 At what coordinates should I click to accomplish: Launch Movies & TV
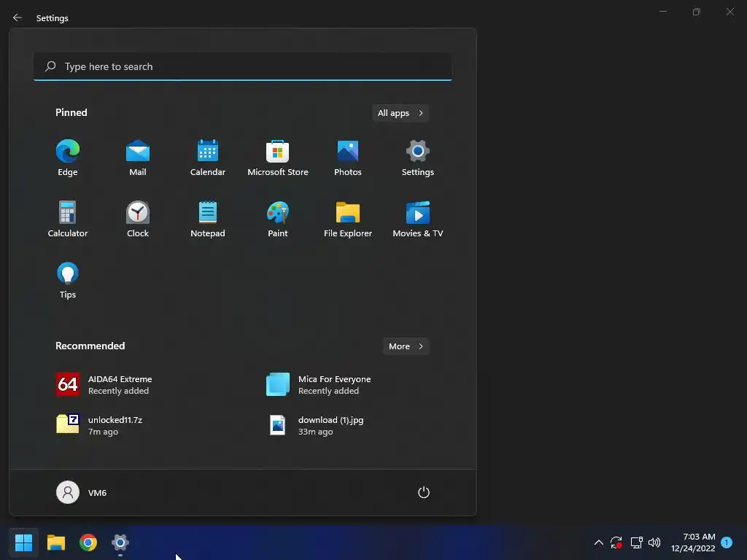(418, 219)
